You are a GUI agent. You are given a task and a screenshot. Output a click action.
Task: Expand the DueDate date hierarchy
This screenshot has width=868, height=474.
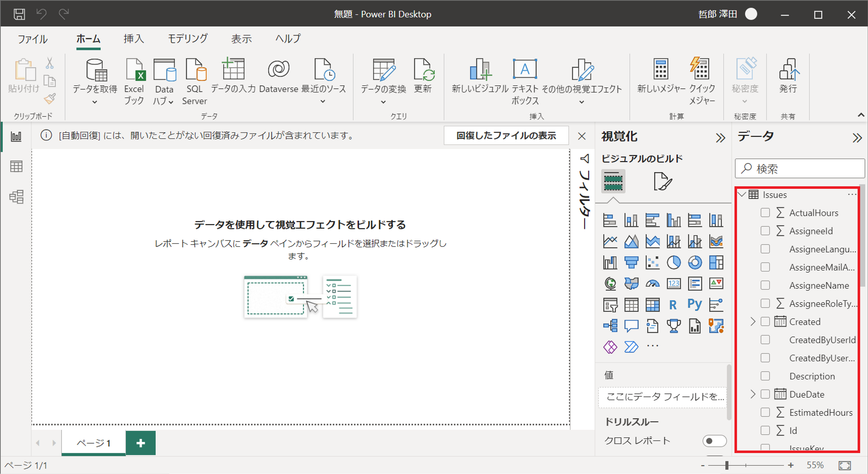point(753,394)
